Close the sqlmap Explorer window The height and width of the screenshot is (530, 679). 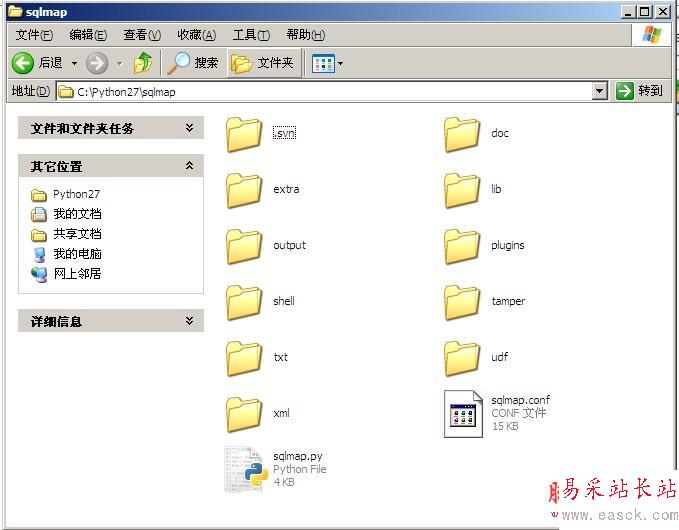point(663,11)
